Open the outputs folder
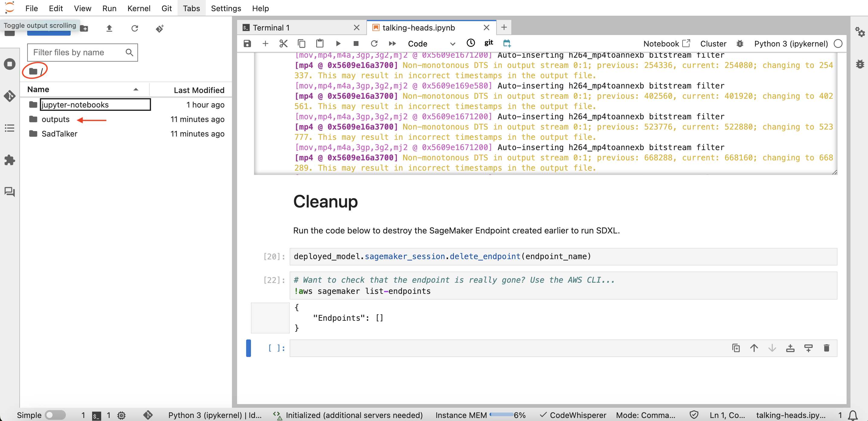 click(x=55, y=119)
